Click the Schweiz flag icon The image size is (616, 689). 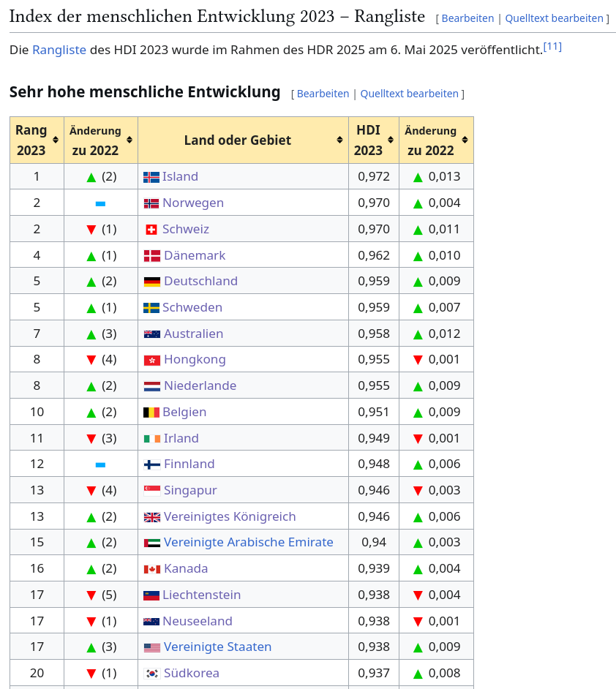pyautogui.click(x=151, y=230)
